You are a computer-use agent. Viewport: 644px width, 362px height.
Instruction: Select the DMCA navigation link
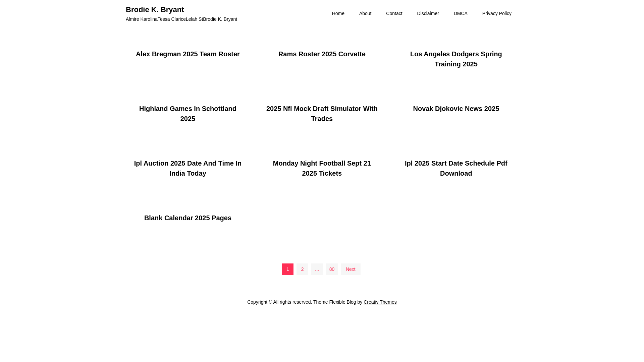[460, 13]
